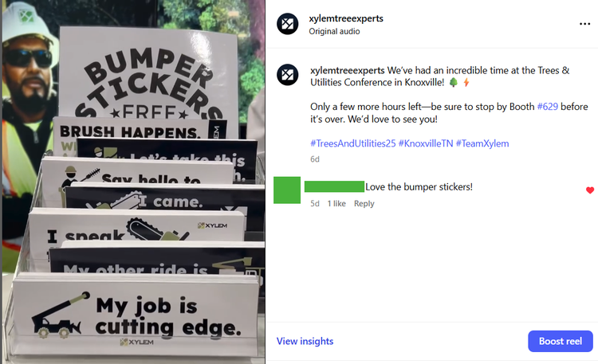This screenshot has height=364, width=598.
Task: Click the xylemtreeexperts header profile avatar
Action: (288, 24)
